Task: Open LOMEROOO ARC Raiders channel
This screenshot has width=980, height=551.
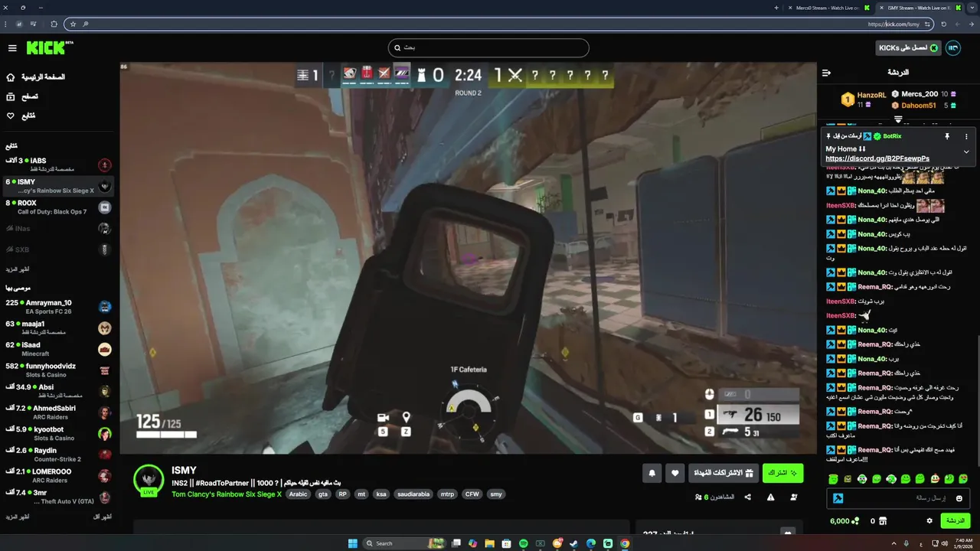Action: (x=58, y=476)
